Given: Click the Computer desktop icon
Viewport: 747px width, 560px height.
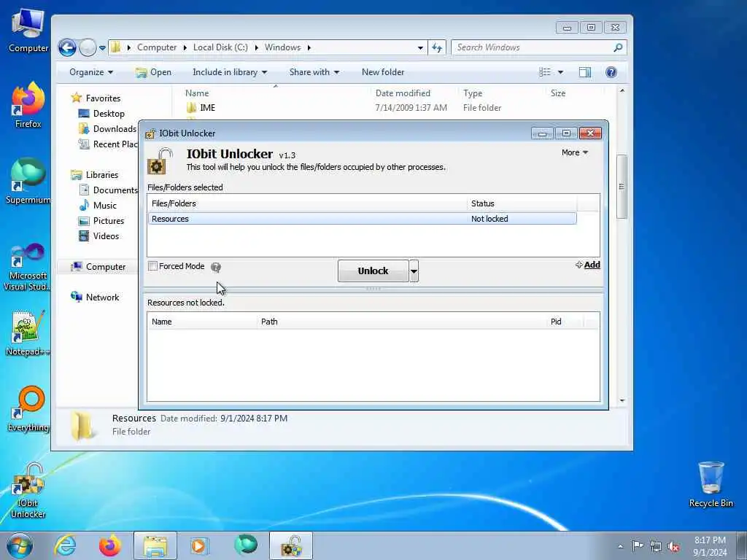Looking at the screenshot, I should 28,29.
